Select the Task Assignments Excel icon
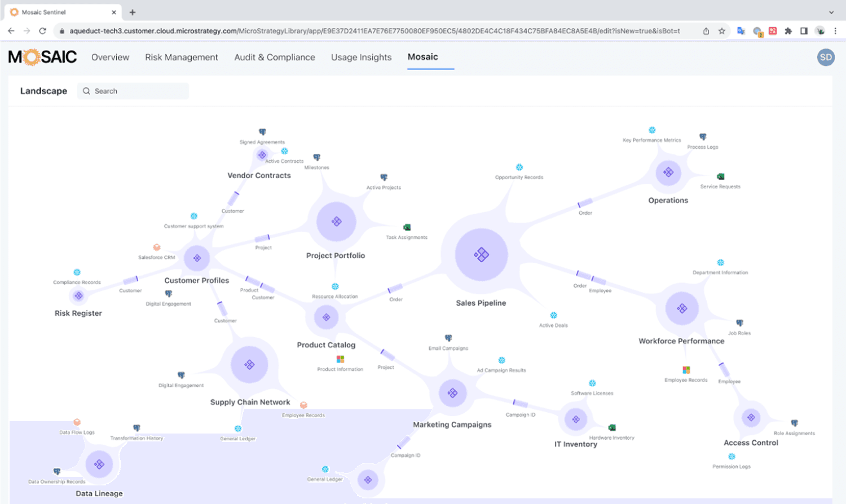 407,227
